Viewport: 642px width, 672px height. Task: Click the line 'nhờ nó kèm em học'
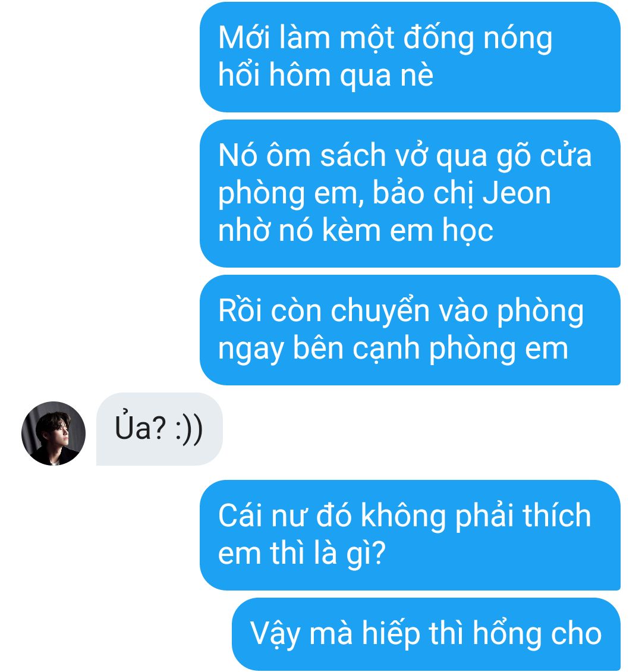[x=355, y=231]
